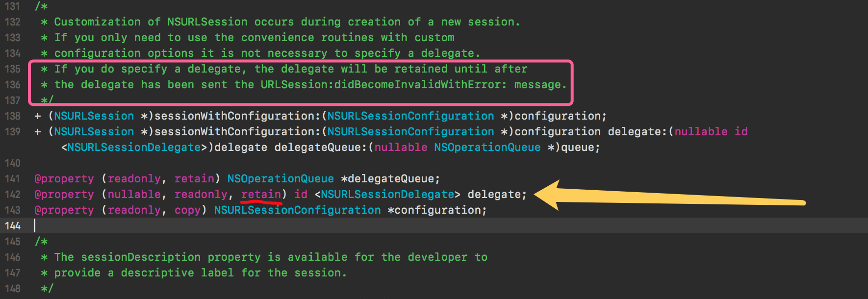Image resolution: width=868 pixels, height=299 pixels.
Task: Click @property keyword on line 141
Action: click(x=64, y=179)
